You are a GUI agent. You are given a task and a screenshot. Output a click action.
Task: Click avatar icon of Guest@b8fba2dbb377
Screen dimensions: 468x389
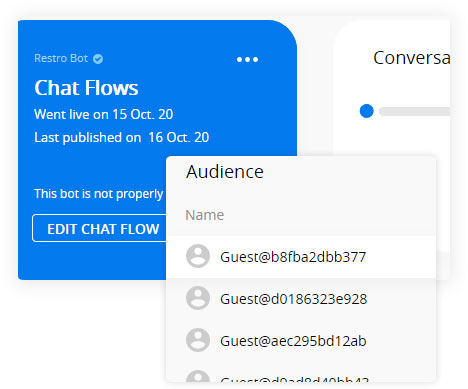[x=198, y=256]
